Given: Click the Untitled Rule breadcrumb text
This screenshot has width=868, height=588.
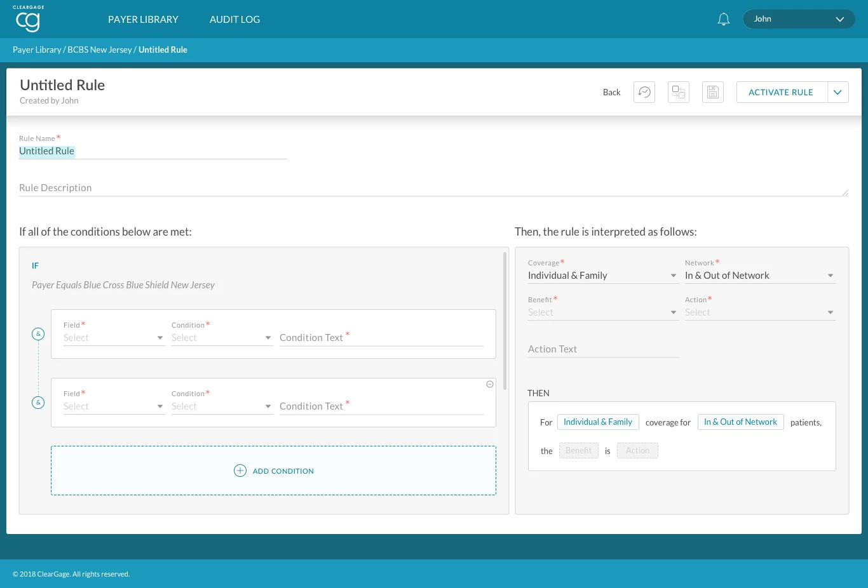Looking at the screenshot, I should pyautogui.click(x=163, y=50).
